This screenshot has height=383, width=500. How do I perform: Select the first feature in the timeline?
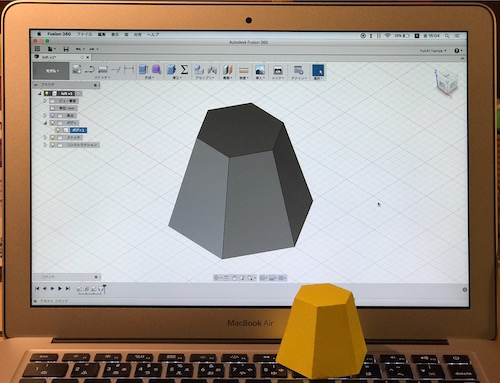[x=79, y=289]
